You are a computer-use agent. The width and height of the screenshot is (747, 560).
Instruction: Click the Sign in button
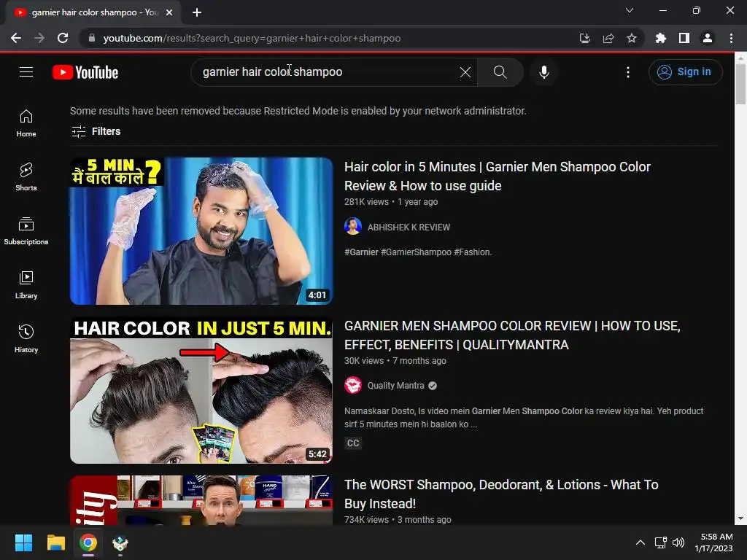[x=685, y=72]
